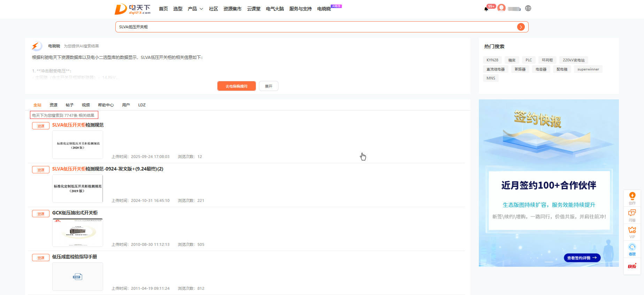Click the search input field
644x295 pixels.
pyautogui.click(x=314, y=27)
